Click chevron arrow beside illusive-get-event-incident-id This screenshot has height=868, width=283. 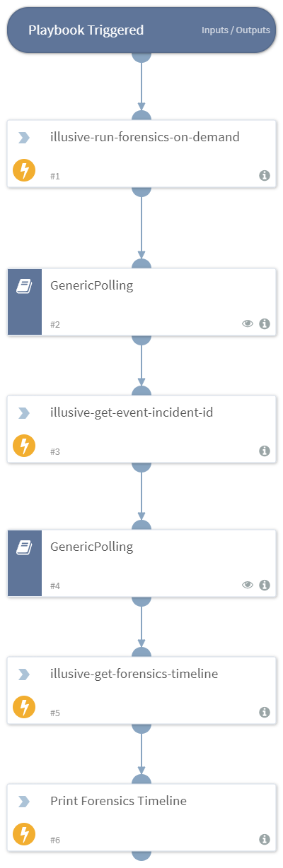24,413
